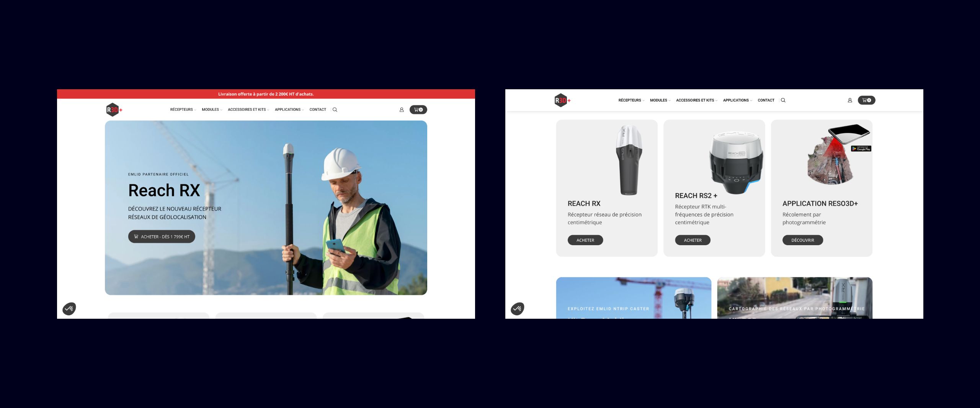Click DÉCOUVRIR button on RESO3D+ card
The height and width of the screenshot is (408, 980).
pos(803,240)
